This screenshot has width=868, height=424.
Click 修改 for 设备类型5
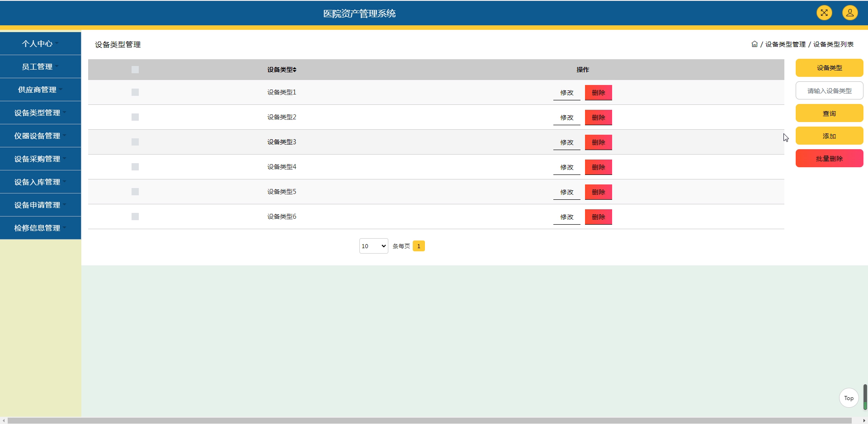pyautogui.click(x=567, y=192)
